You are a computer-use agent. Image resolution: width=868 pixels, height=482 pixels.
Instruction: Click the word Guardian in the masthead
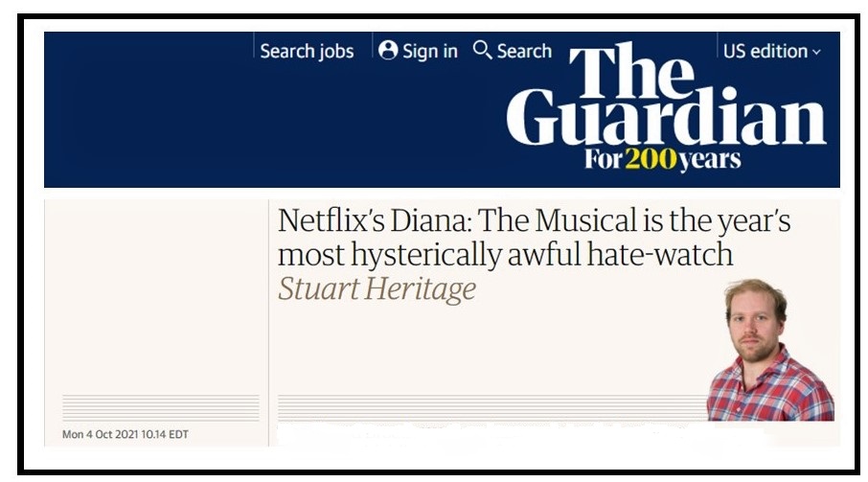click(665, 121)
